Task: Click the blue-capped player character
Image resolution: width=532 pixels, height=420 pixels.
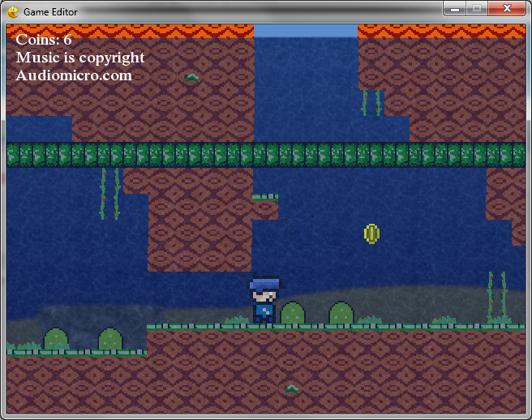Action: 266,299
